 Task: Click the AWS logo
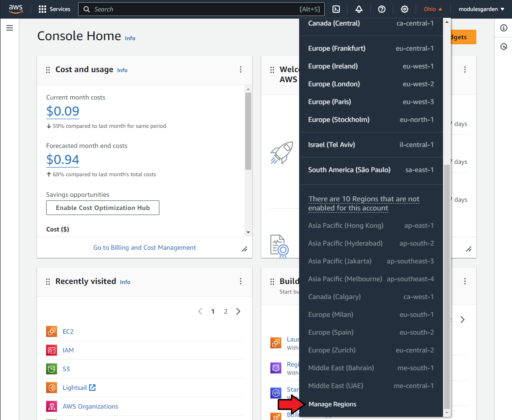click(16, 9)
